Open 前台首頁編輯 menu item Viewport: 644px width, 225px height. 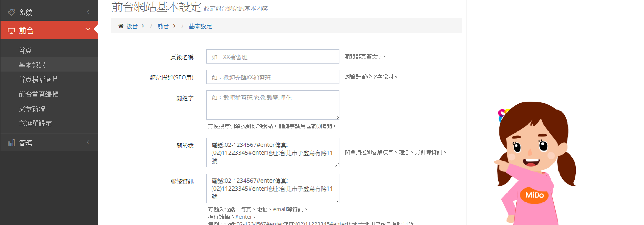[x=39, y=94]
